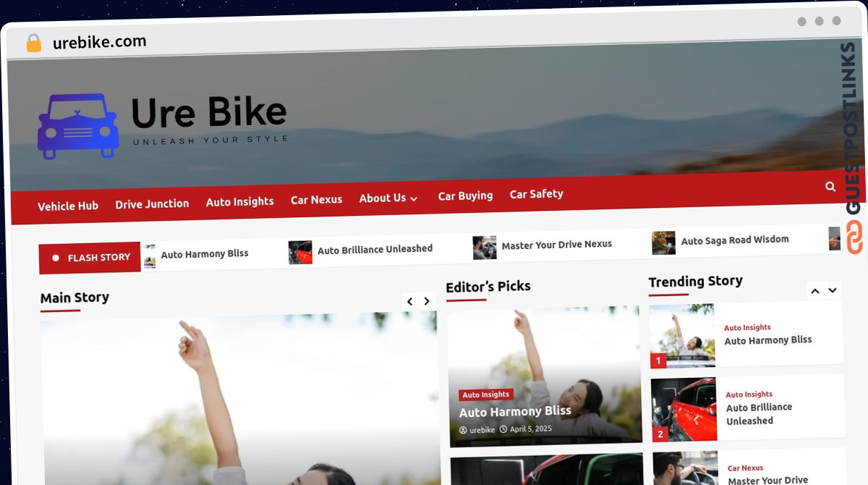Open trending thumbnail numbered 2
The height and width of the screenshot is (485, 868).
(684, 409)
